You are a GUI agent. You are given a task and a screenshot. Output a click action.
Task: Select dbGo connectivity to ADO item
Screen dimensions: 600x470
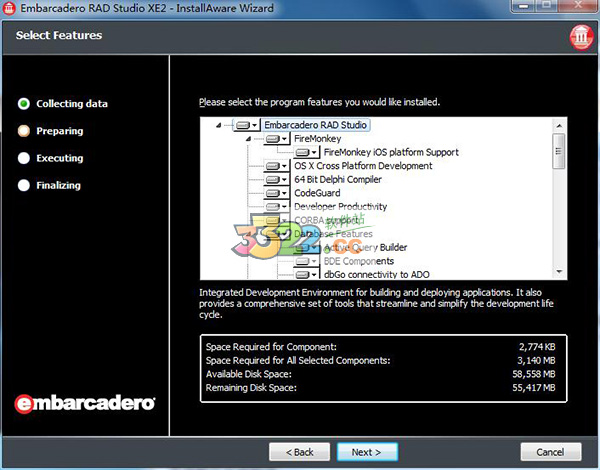click(377, 274)
